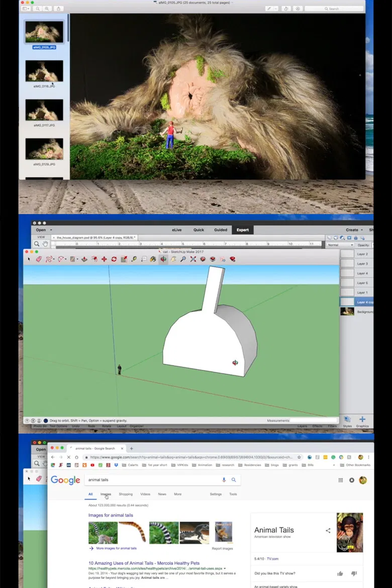Switch to the Guided tab

click(220, 230)
